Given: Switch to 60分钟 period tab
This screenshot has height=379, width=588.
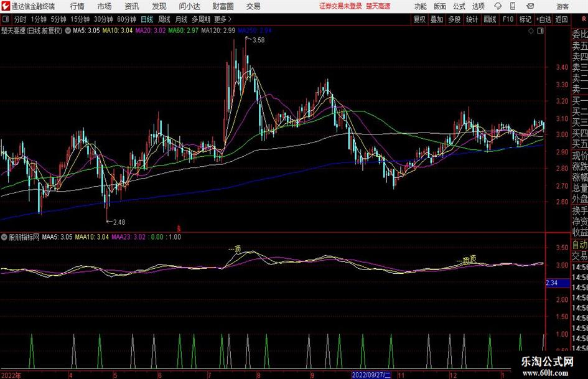Looking at the screenshot, I should 126,19.
